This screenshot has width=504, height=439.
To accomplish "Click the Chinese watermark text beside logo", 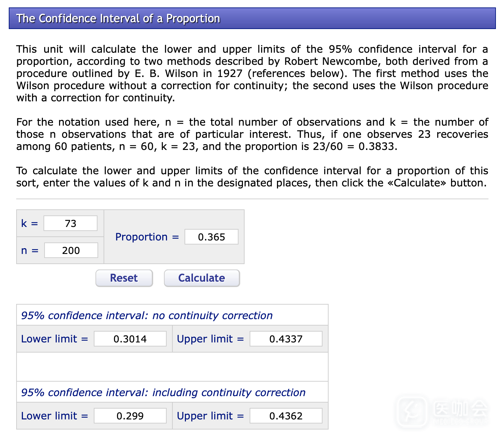I will click(461, 409).
